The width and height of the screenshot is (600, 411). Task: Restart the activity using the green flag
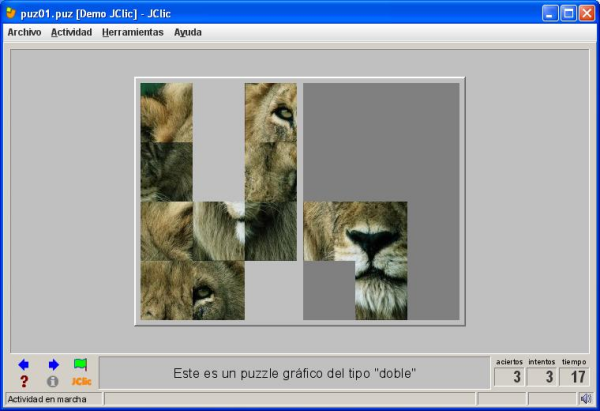click(x=81, y=365)
